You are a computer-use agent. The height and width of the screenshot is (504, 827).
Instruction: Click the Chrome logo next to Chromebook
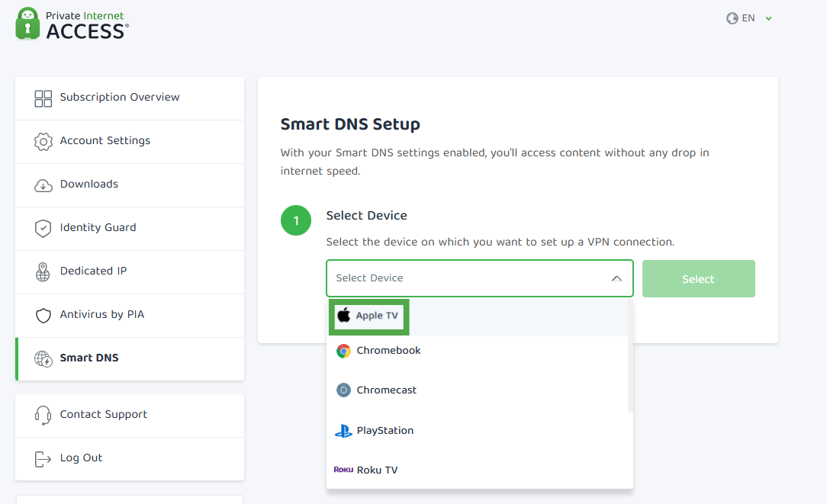343,351
